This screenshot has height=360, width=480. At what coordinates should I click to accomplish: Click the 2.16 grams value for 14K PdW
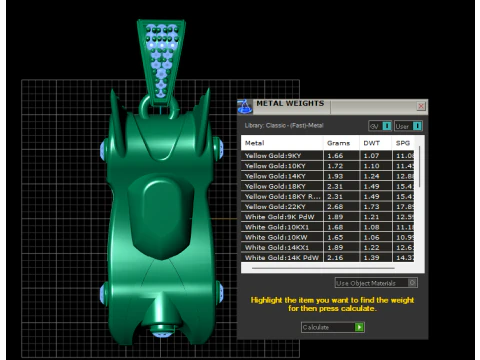(x=335, y=258)
